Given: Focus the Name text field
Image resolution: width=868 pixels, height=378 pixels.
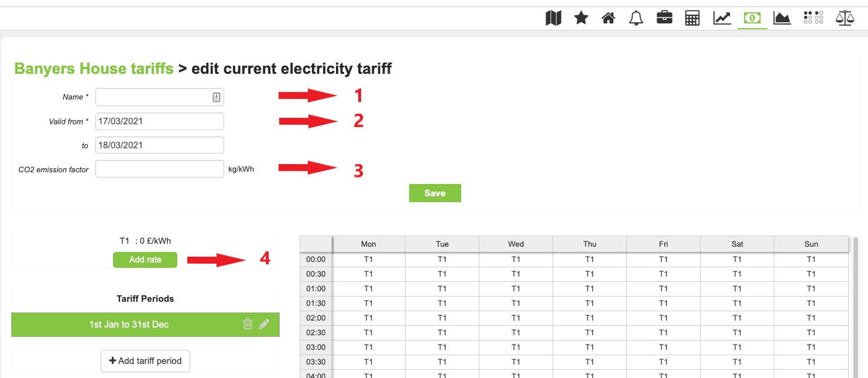Looking at the screenshot, I should pyautogui.click(x=153, y=97).
